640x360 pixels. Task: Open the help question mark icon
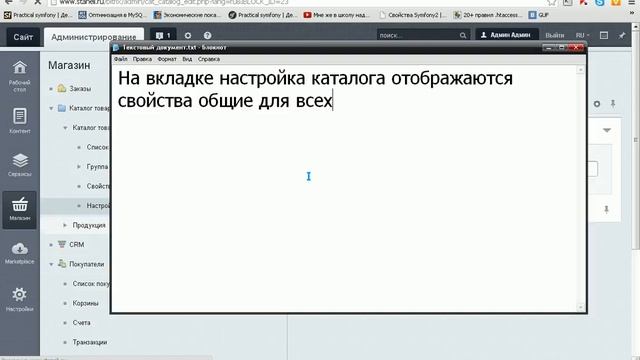[207, 36]
